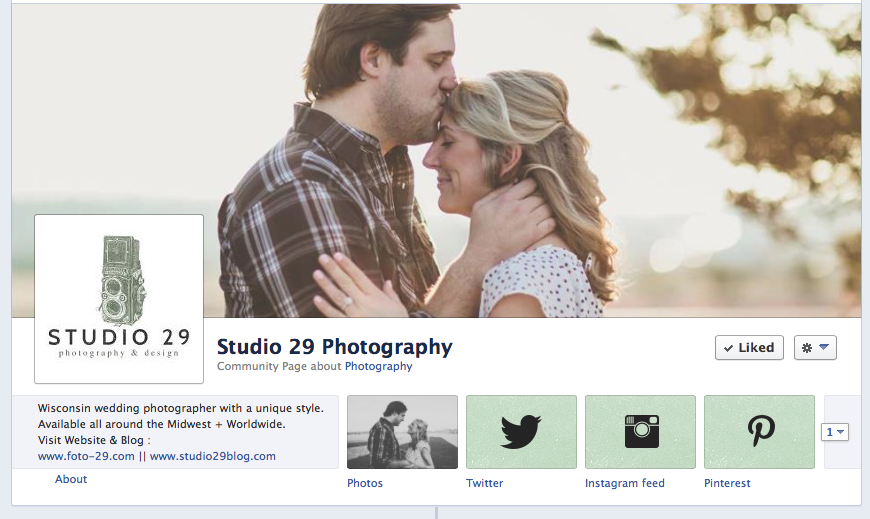Open the Pinterest logo tile
This screenshot has height=519, width=870.
759,432
